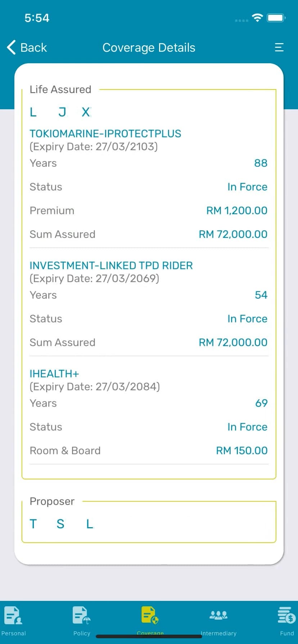Tap the Premium RM 1,200.00 value
This screenshot has height=644, width=298.
click(236, 211)
